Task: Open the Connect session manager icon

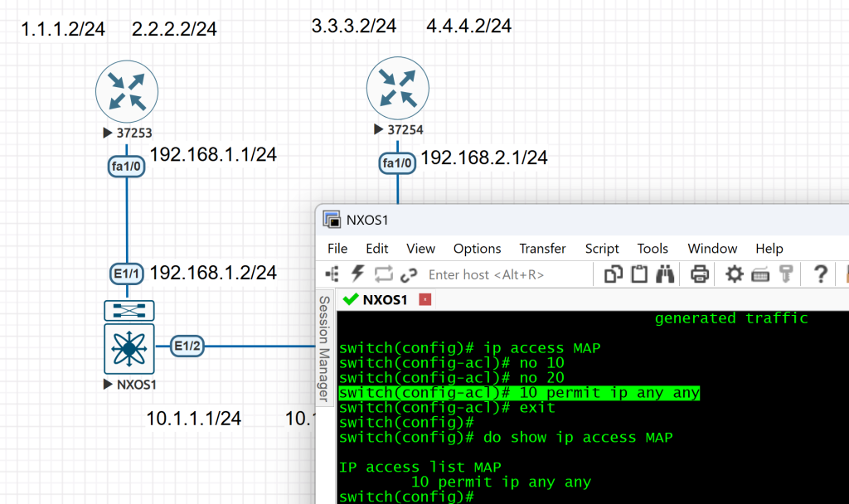Action: pos(332,274)
